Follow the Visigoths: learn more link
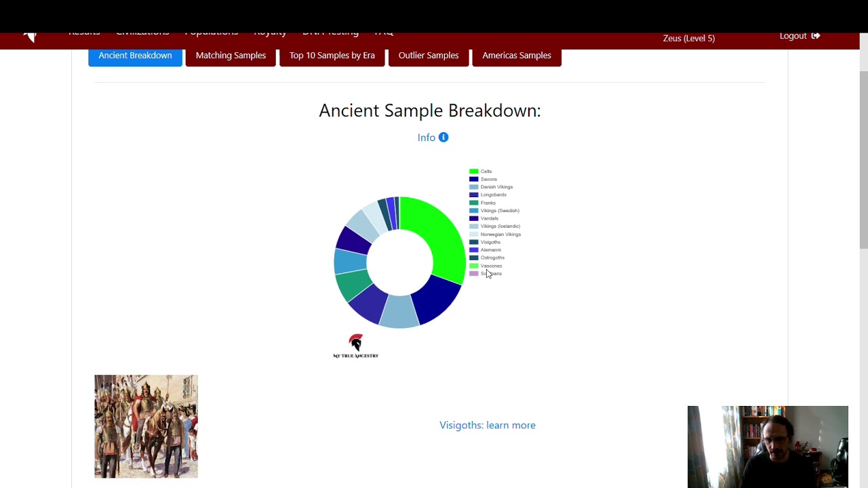 click(x=488, y=425)
